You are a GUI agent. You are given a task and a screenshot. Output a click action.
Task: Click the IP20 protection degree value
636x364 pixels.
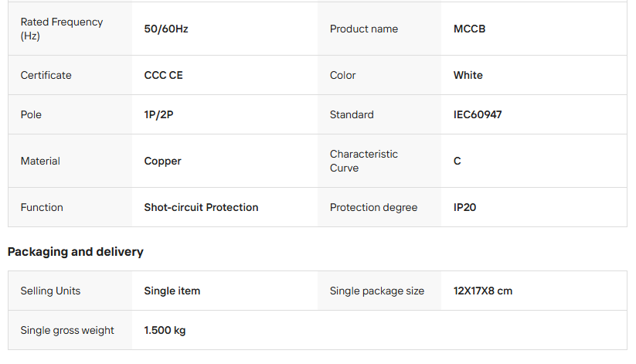[465, 207]
